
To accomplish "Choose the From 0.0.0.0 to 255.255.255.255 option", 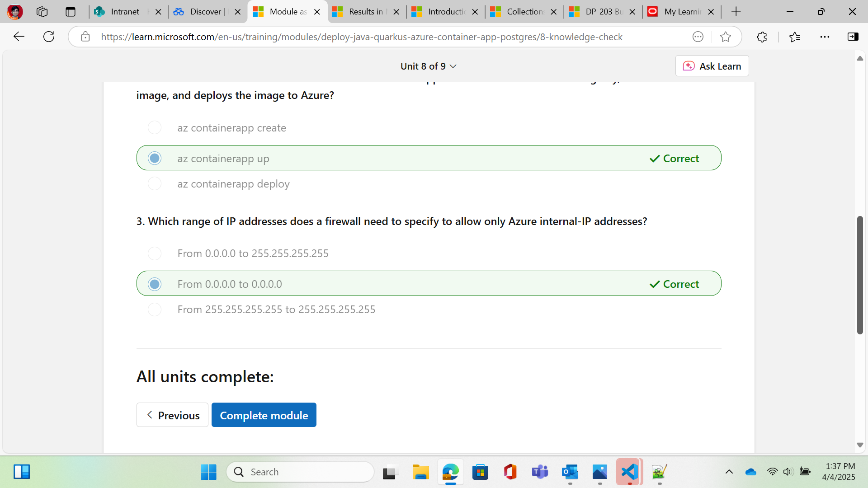I will (x=154, y=253).
